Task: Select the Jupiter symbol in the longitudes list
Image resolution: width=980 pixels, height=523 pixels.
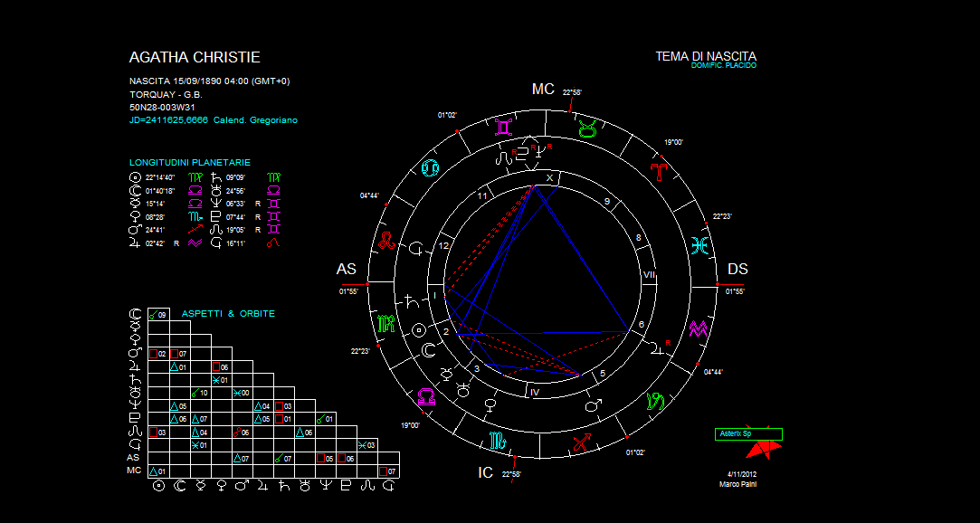Action: pos(134,243)
